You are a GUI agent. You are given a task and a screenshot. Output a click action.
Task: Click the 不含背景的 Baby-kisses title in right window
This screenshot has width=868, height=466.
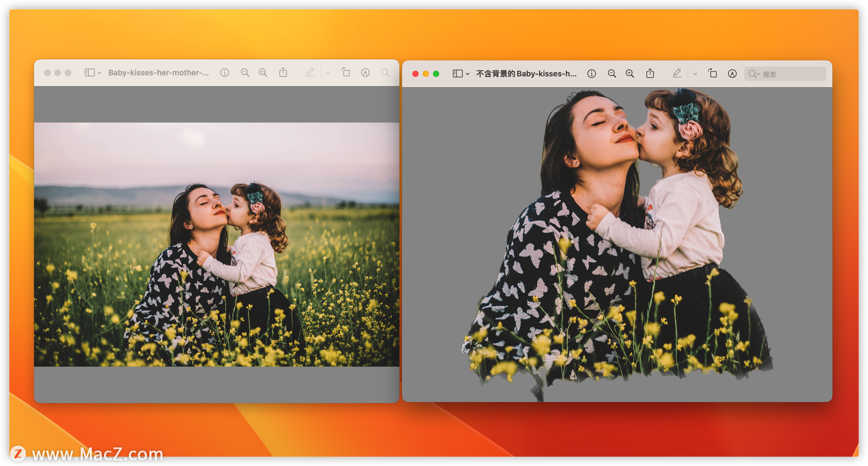tap(526, 74)
